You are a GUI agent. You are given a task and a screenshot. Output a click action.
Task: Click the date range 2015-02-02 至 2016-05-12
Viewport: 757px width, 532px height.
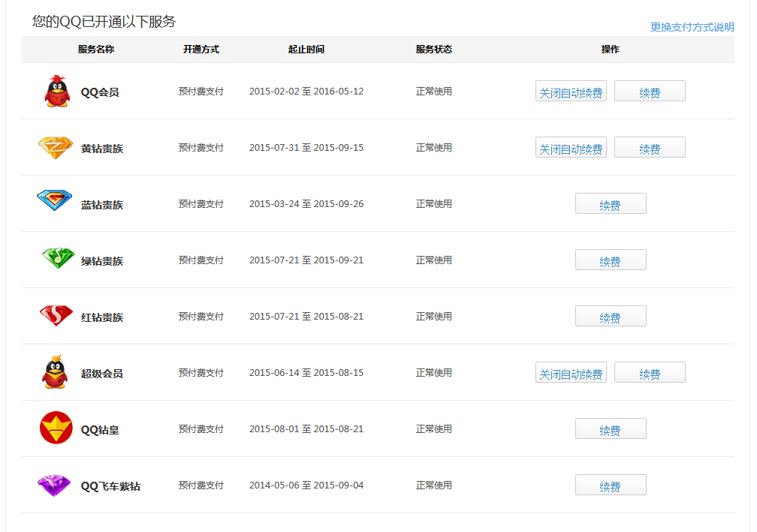click(306, 91)
